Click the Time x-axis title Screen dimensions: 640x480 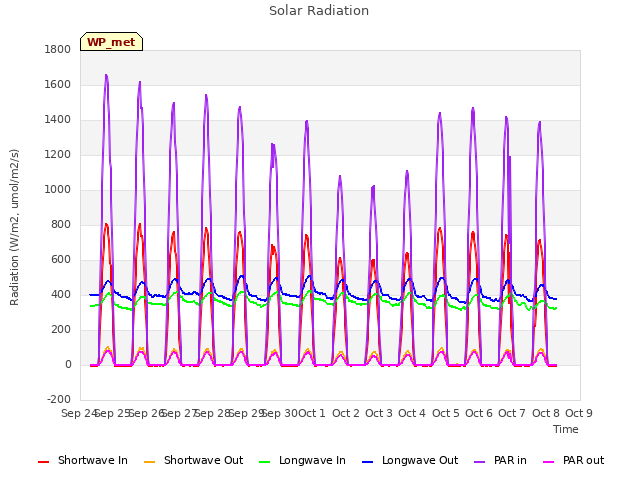[x=566, y=429]
